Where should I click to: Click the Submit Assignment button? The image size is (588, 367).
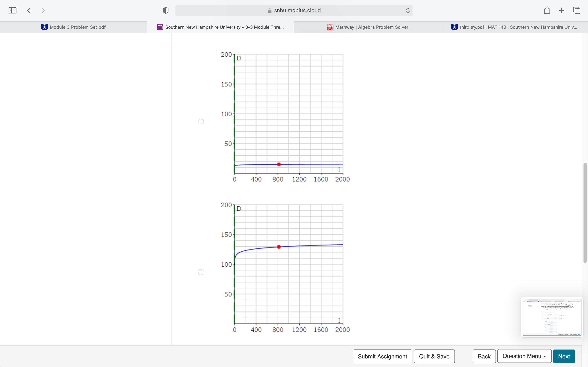(382, 356)
